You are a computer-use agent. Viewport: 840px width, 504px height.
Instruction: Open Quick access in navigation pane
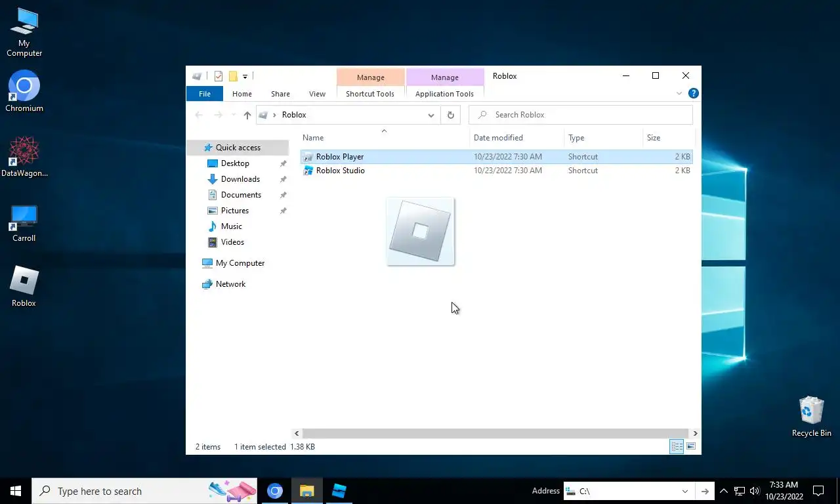238,148
